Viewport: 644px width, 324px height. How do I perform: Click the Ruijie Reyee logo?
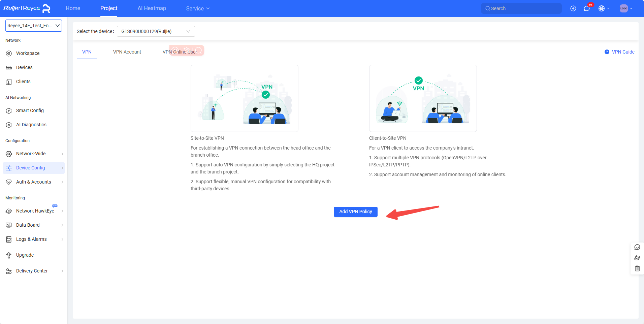pyautogui.click(x=27, y=8)
